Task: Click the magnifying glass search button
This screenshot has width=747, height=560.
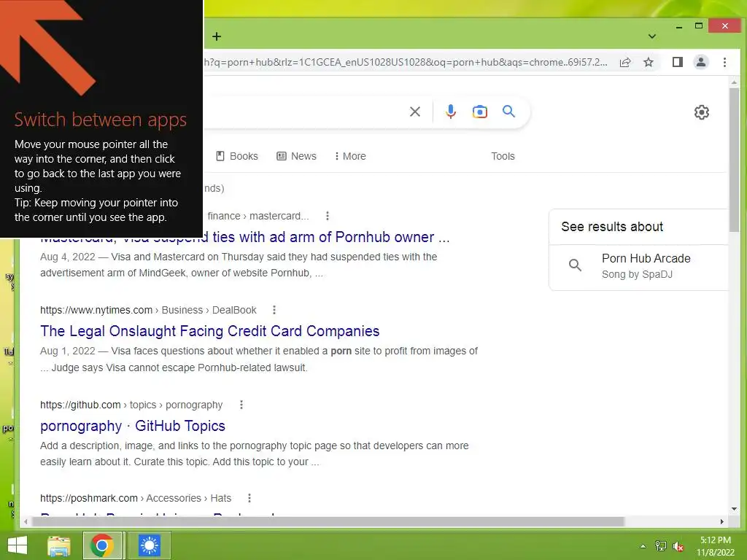Action: (x=508, y=112)
